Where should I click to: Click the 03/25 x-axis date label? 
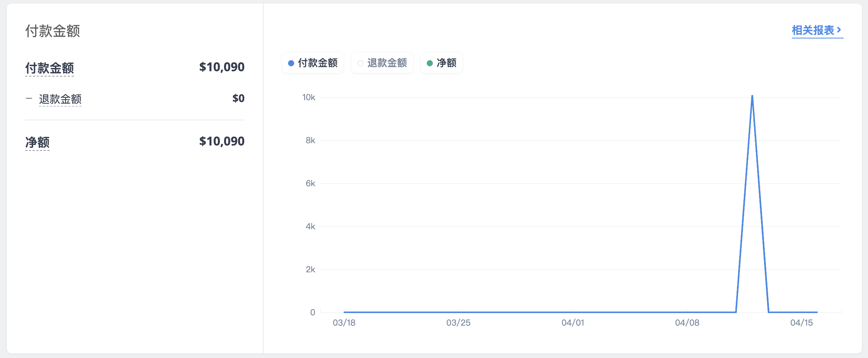458,323
